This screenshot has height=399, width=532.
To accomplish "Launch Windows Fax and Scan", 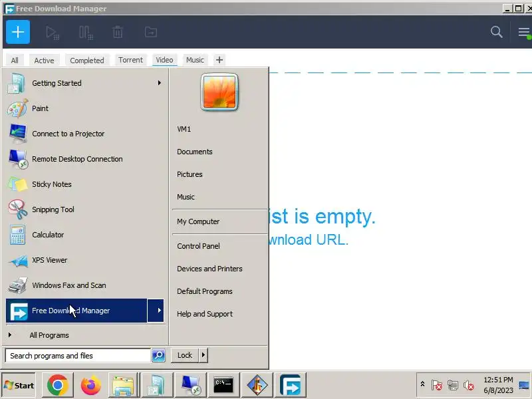I will 85,285.
